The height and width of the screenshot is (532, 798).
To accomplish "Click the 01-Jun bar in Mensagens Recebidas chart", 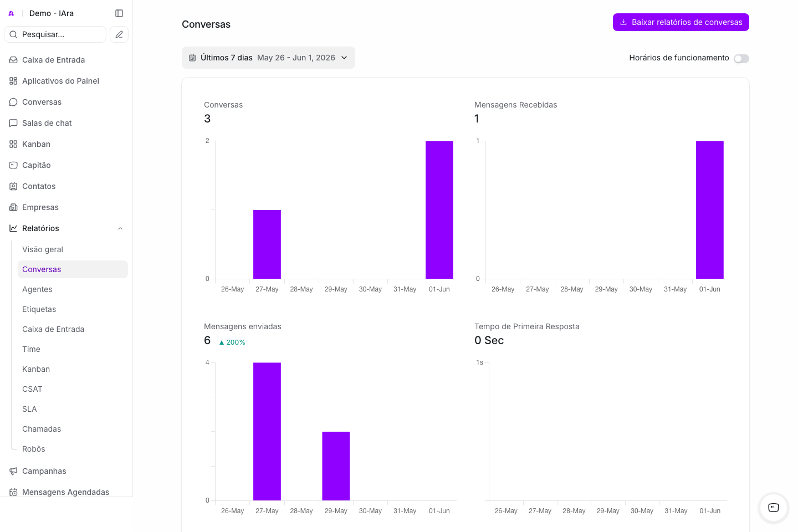I will (x=710, y=210).
